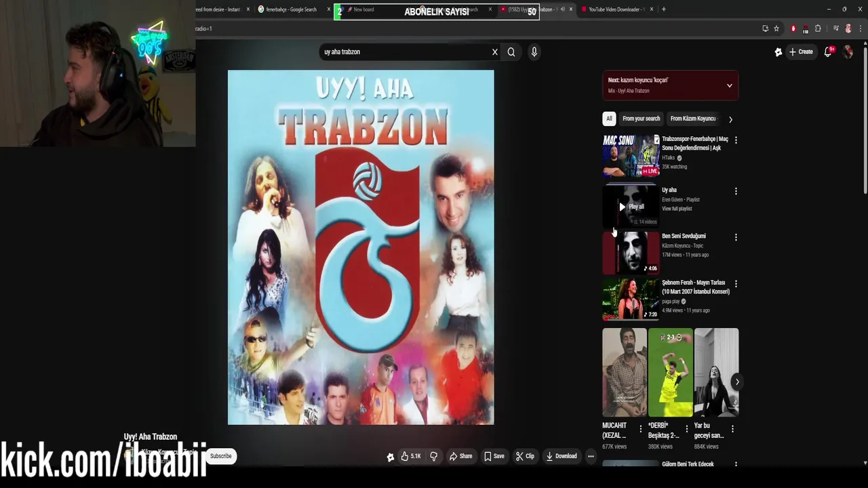
Task: Open options for MUCAHIT short
Action: click(x=640, y=428)
